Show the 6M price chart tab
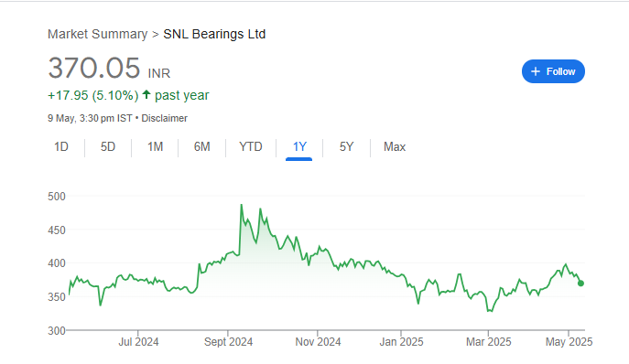 point(201,146)
